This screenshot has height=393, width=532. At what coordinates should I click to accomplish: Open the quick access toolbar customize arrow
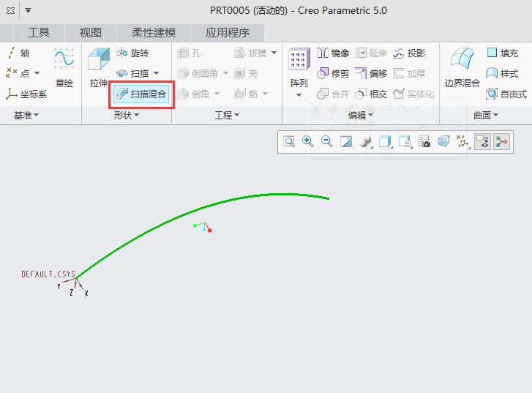click(28, 10)
